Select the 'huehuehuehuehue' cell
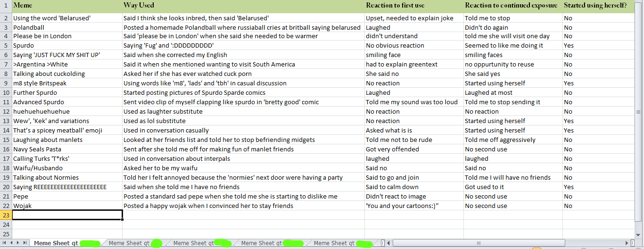Image resolution: width=644 pixels, height=249 pixels. click(x=67, y=111)
